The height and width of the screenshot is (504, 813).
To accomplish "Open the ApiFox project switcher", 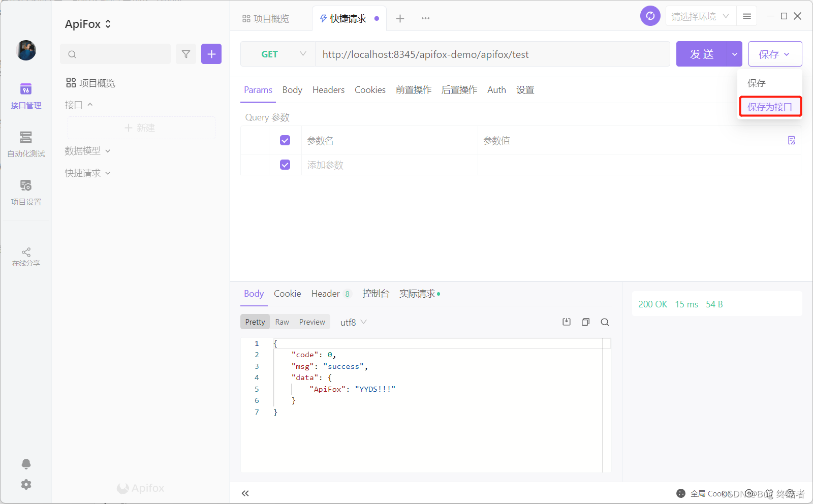I will pyautogui.click(x=87, y=24).
